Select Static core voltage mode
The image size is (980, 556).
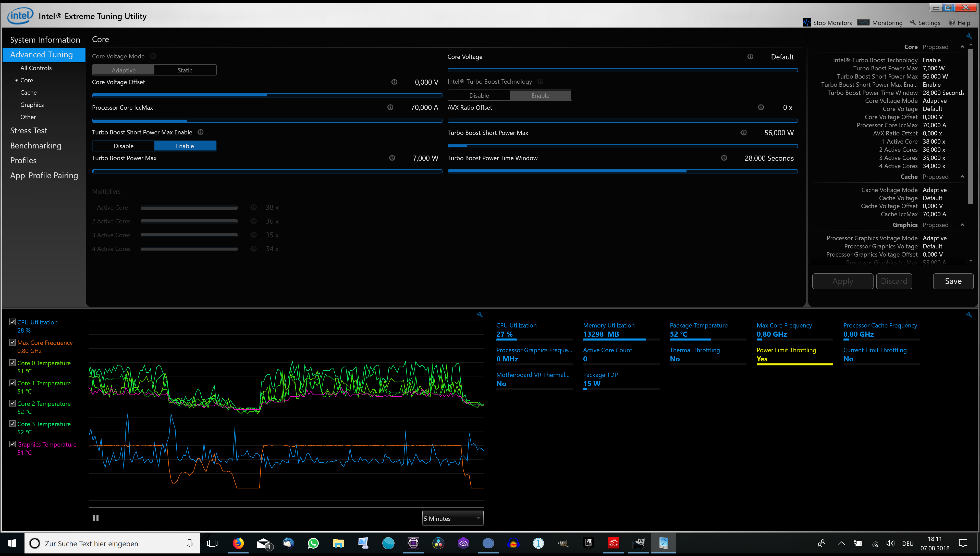[185, 70]
